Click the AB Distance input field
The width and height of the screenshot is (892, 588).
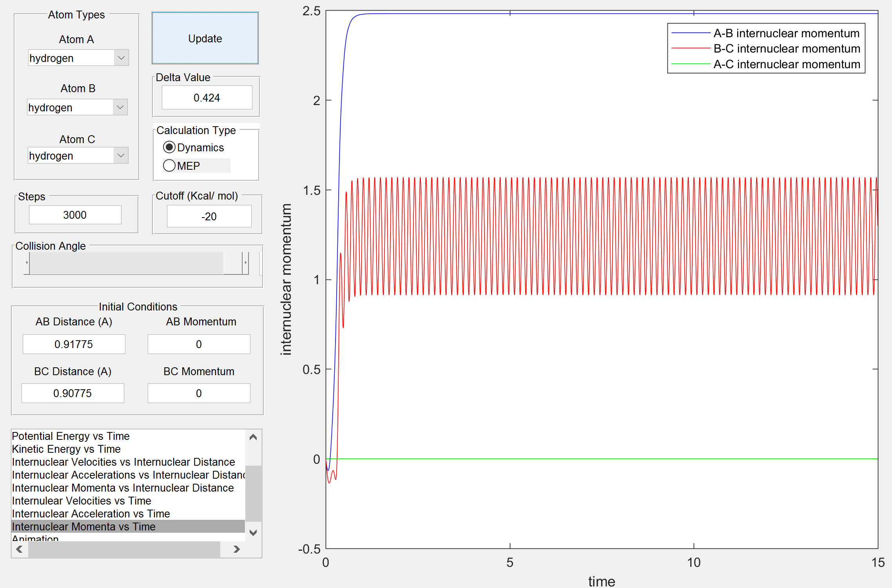click(x=74, y=344)
